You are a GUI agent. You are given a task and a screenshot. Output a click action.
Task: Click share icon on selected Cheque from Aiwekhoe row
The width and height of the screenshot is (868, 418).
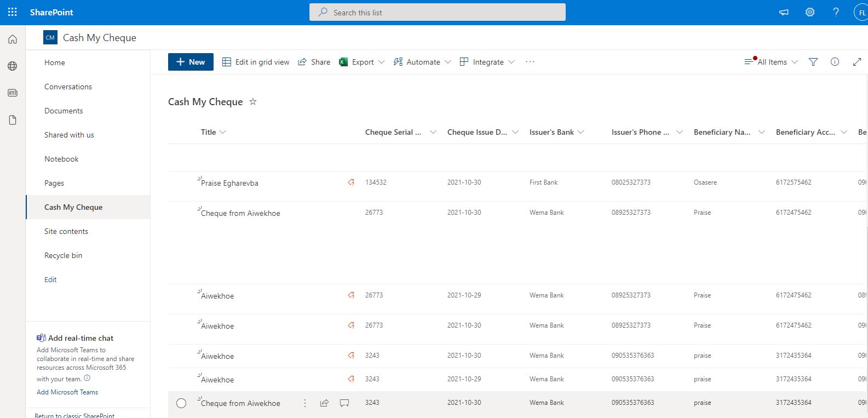(324, 403)
